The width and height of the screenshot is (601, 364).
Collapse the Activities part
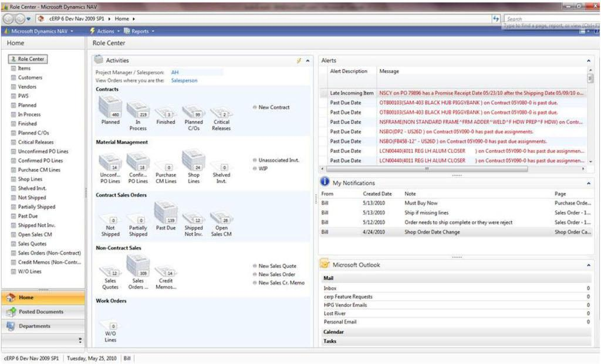(x=308, y=60)
